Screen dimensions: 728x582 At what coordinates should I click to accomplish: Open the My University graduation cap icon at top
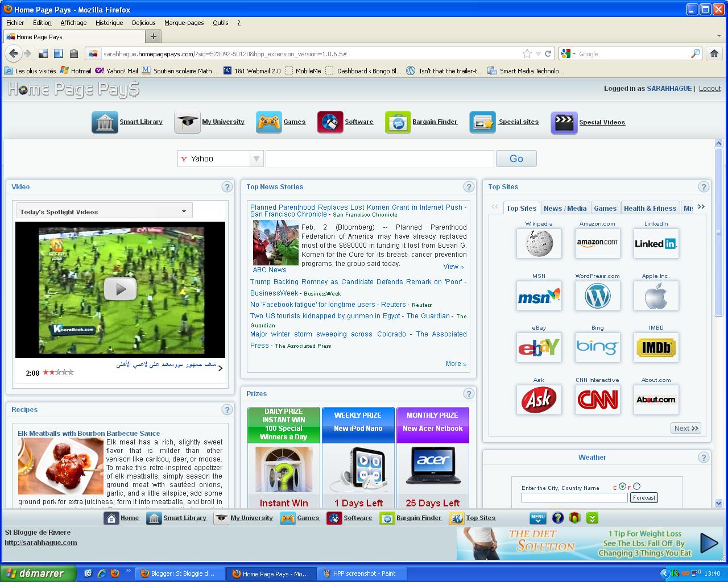coord(187,122)
